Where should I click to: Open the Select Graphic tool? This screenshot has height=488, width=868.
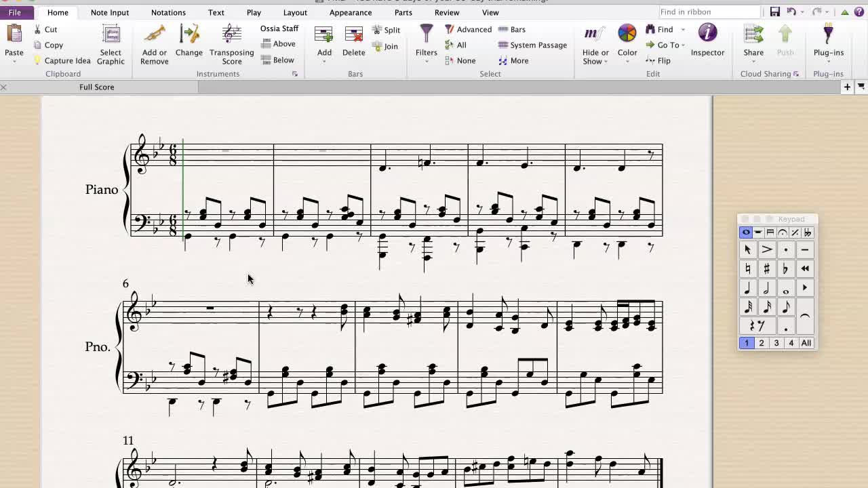pyautogui.click(x=111, y=45)
